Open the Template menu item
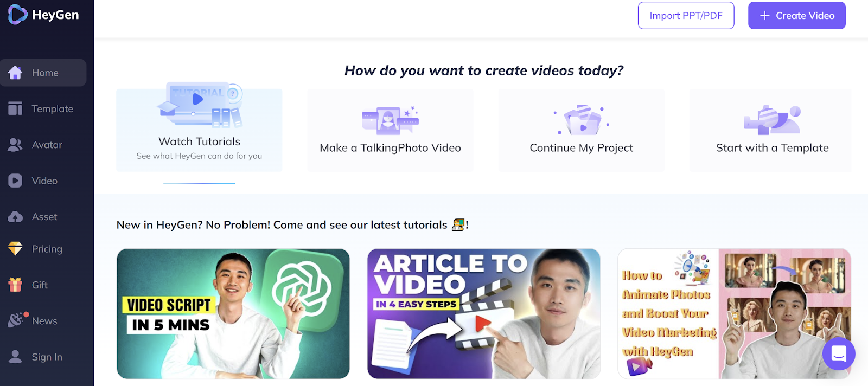 [x=43, y=108]
